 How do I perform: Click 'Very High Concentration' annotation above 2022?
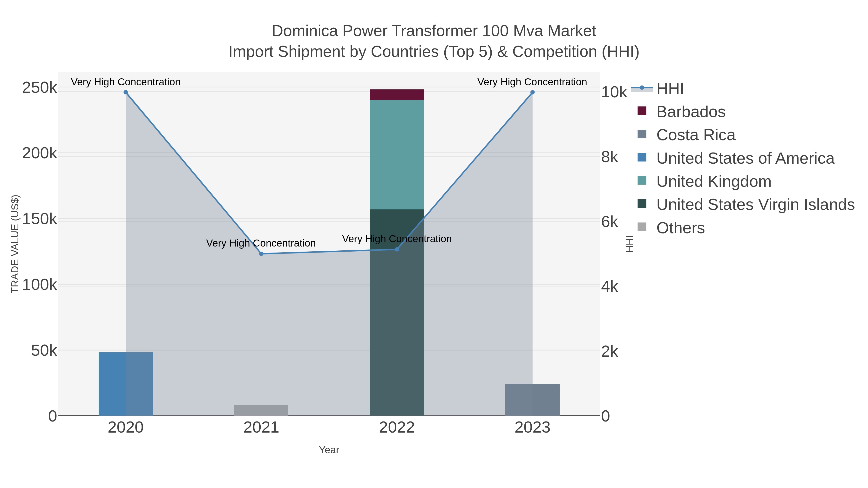[397, 239]
